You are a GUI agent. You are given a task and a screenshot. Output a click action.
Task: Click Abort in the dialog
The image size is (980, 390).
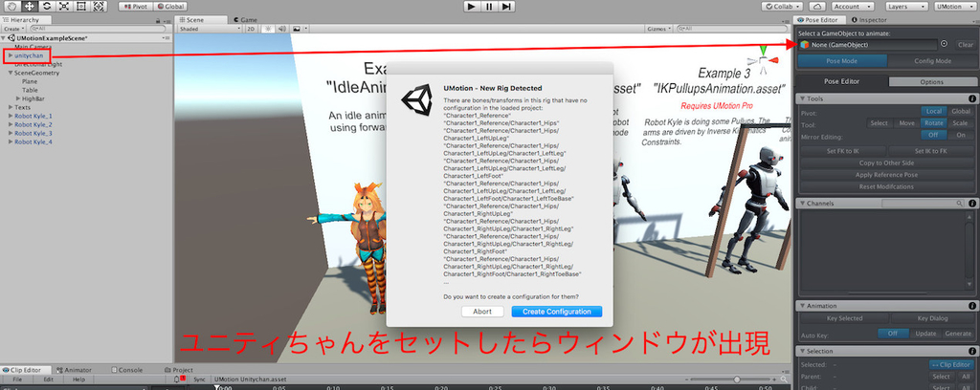[482, 312]
